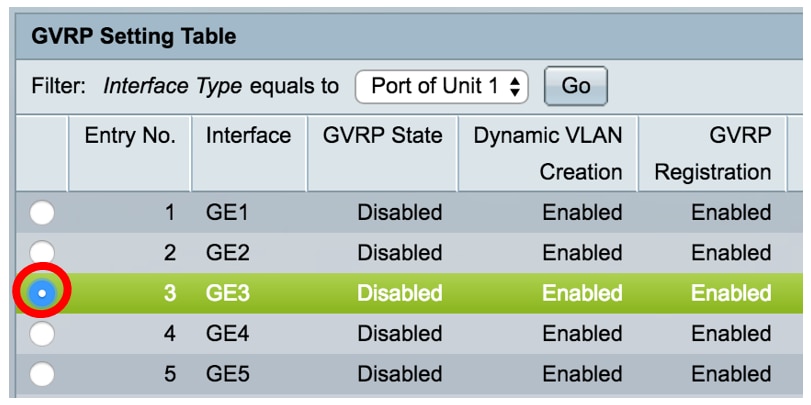Click the Interface column header
Screen dimensions: 811x405
pos(248,136)
